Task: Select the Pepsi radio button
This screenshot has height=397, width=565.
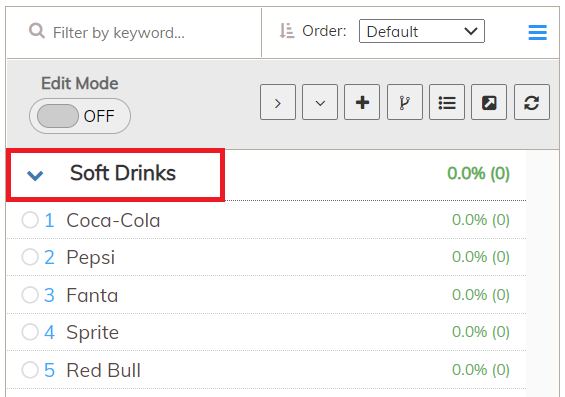Action: 30,257
